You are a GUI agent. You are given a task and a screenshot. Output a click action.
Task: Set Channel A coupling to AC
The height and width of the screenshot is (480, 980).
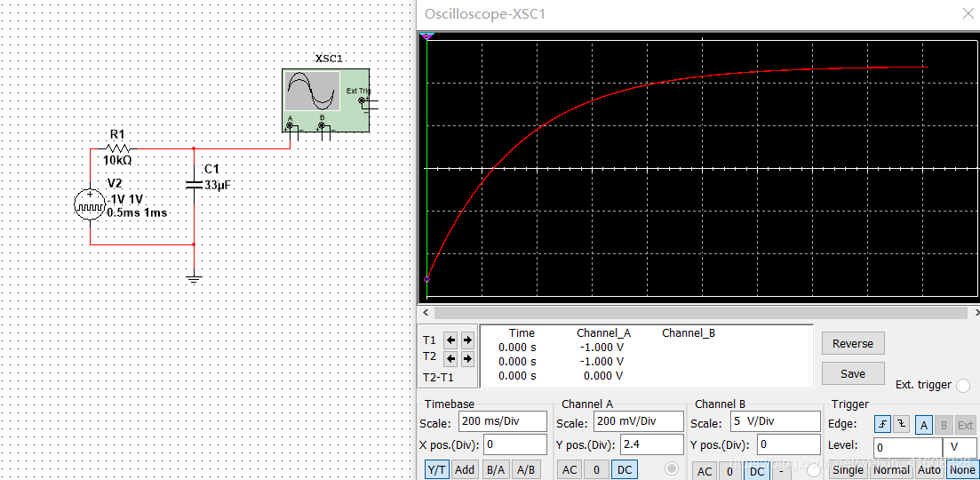[x=569, y=470]
